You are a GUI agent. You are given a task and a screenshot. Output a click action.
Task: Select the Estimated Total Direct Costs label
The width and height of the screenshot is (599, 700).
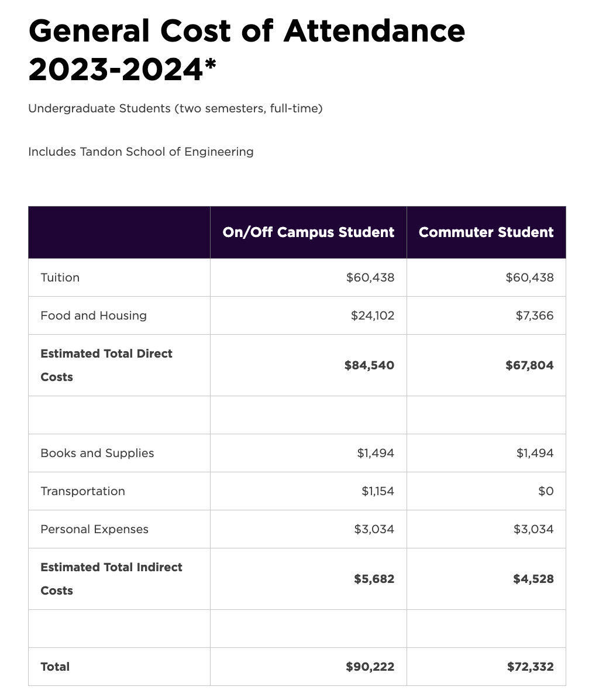tap(106, 365)
